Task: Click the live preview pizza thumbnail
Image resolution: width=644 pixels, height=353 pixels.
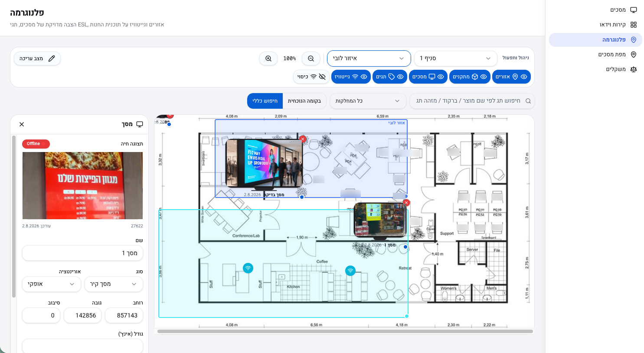Action: pos(82,186)
